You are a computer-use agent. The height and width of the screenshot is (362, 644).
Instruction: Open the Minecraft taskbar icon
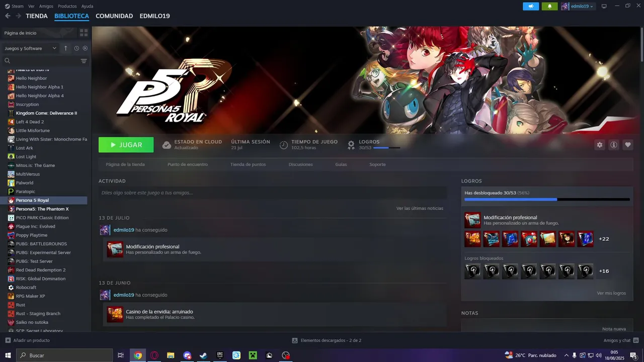(253, 355)
